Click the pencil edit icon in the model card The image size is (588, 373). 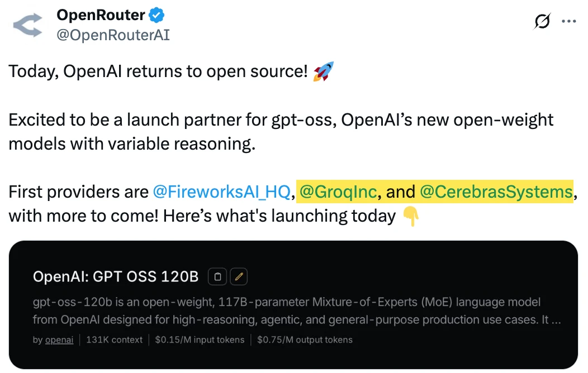click(239, 276)
